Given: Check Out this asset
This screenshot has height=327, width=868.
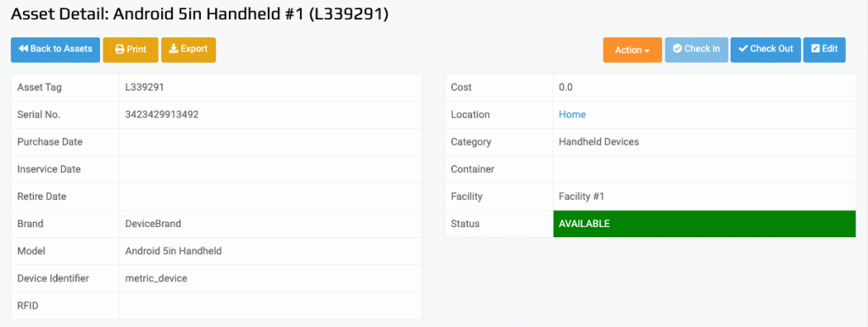Looking at the screenshot, I should click(765, 49).
